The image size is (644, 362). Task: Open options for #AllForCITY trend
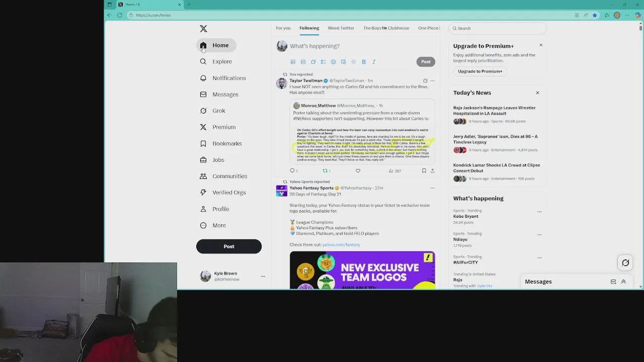[x=539, y=257]
